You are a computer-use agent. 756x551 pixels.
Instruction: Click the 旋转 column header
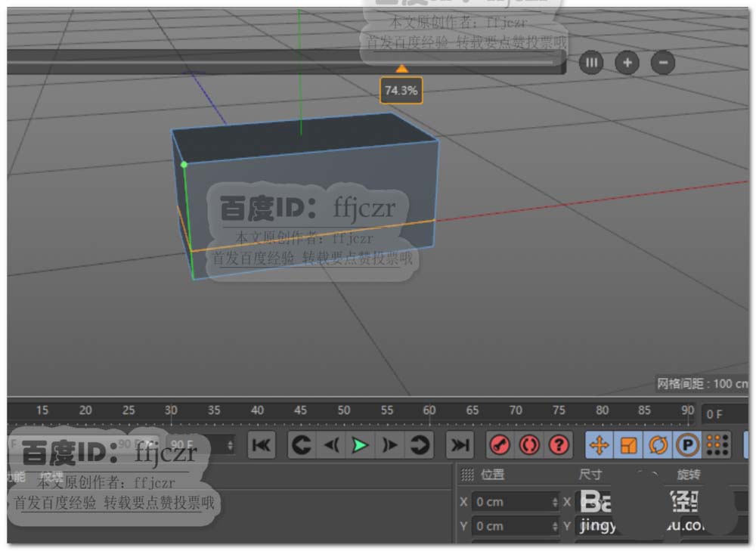click(688, 475)
